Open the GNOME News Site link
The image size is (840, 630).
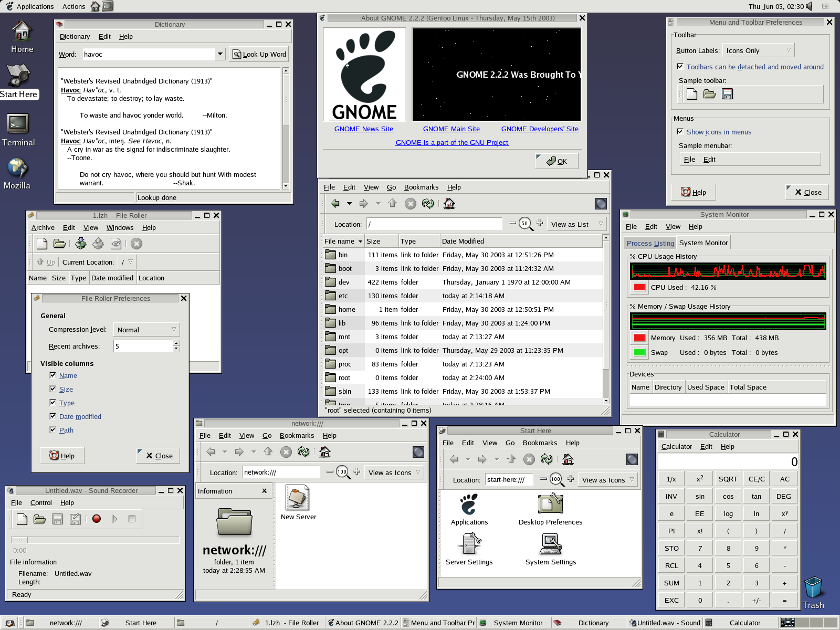(x=363, y=129)
